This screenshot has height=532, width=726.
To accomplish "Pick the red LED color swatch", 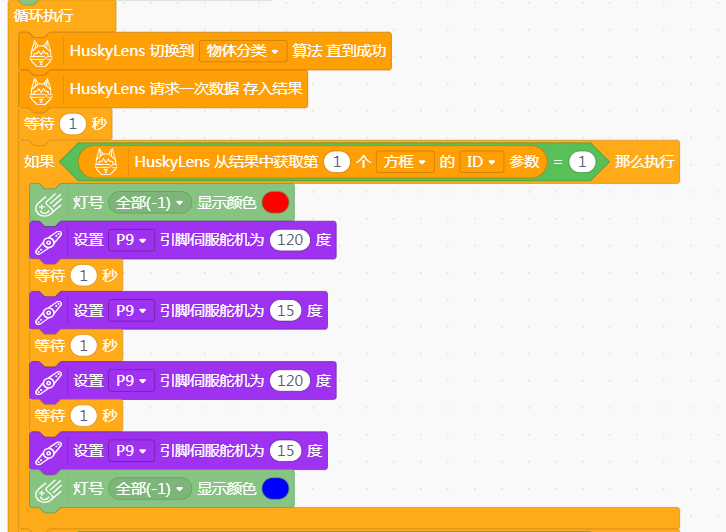I will click(275, 203).
